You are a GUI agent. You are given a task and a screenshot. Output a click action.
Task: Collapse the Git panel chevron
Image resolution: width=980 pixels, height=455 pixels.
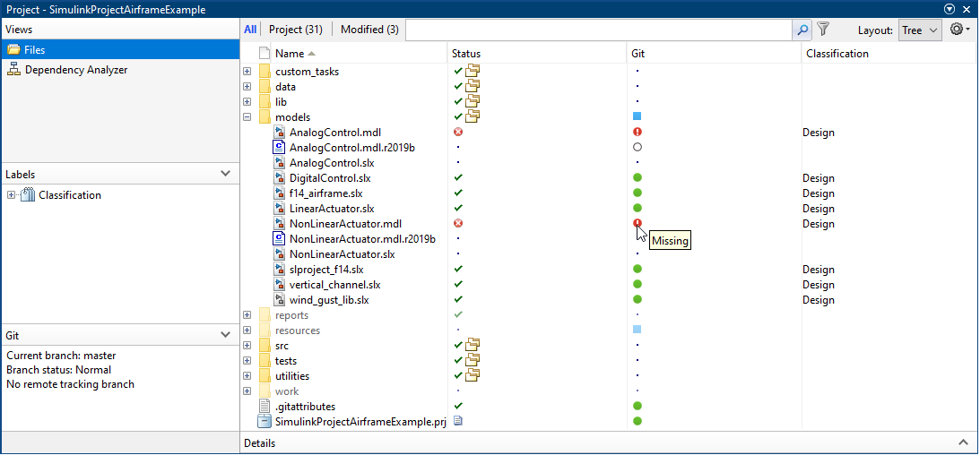click(x=226, y=335)
